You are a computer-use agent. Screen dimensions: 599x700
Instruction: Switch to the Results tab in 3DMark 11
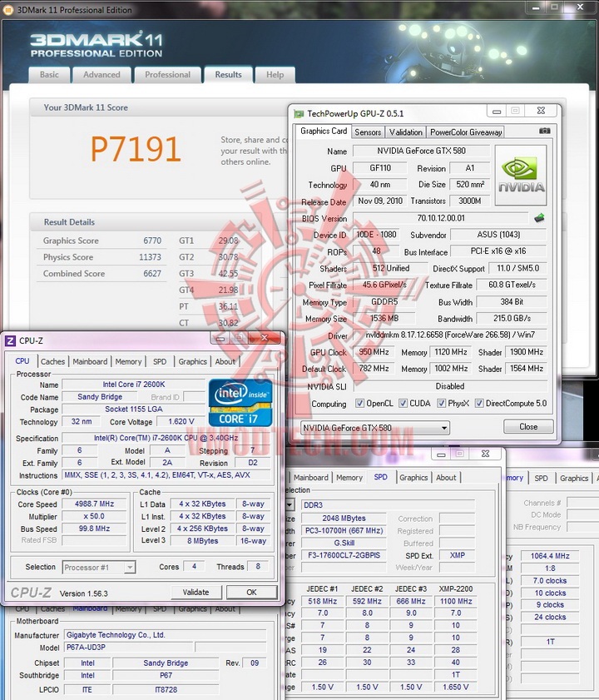[x=228, y=75]
